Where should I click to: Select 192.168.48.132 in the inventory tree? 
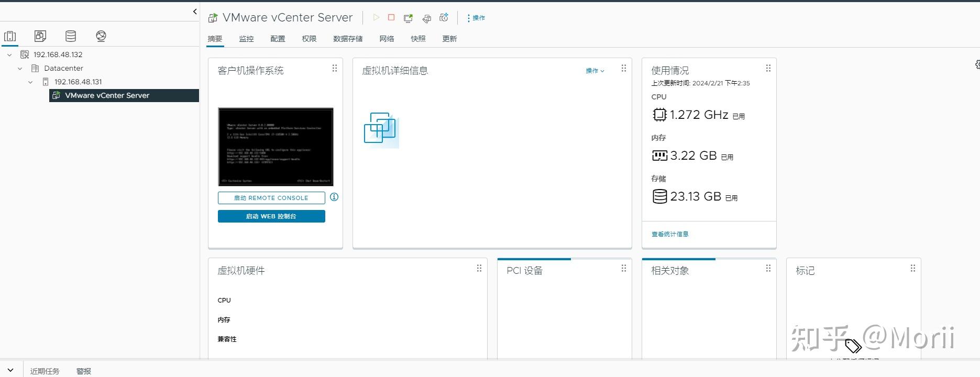58,54
